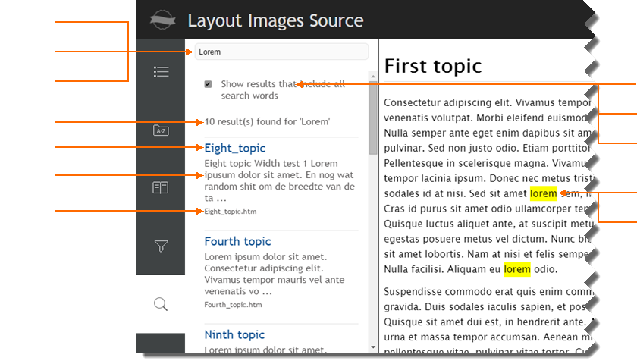Open the Table of Contents panel icon
Viewport: 637px width, 364px height.
tap(161, 72)
